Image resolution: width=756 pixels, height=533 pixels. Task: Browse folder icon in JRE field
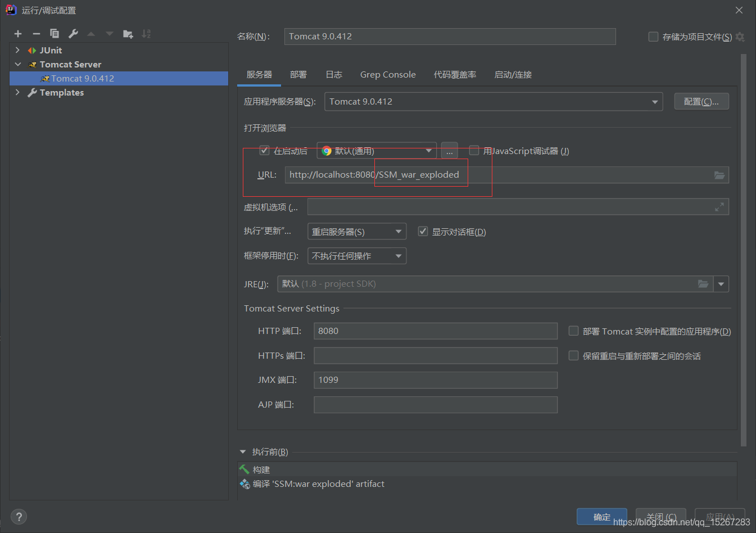coord(703,284)
